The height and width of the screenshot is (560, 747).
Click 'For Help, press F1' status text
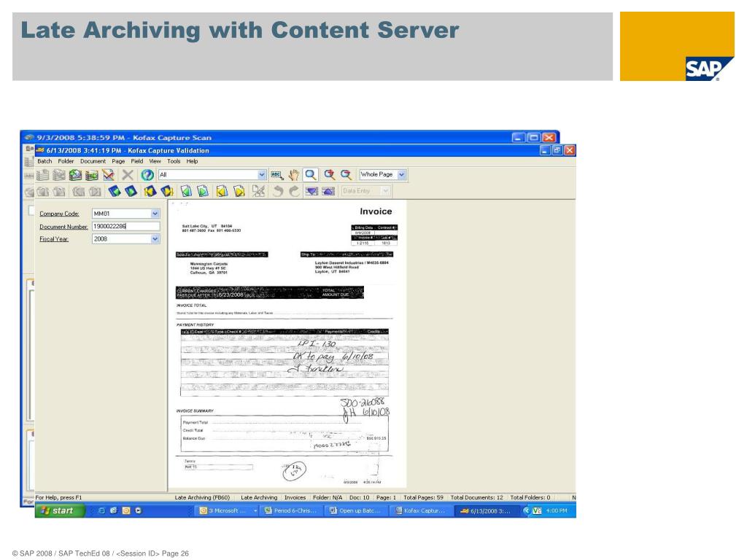(58, 497)
